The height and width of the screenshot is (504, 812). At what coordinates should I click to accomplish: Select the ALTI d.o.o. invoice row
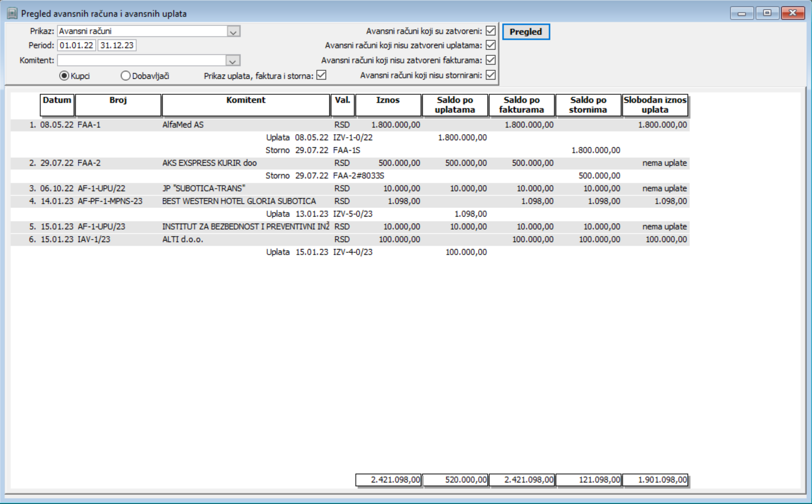coord(183,240)
